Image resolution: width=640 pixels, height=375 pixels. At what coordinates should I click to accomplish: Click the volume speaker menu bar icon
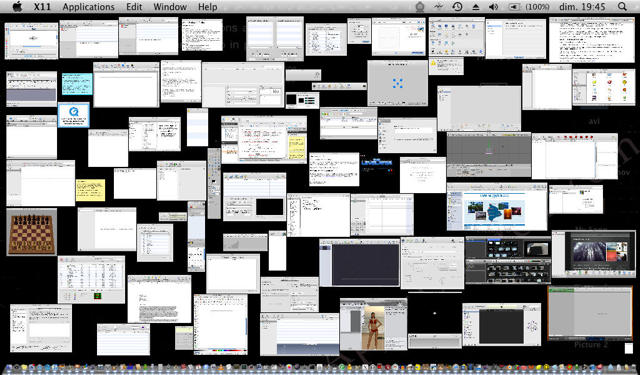[x=493, y=7]
